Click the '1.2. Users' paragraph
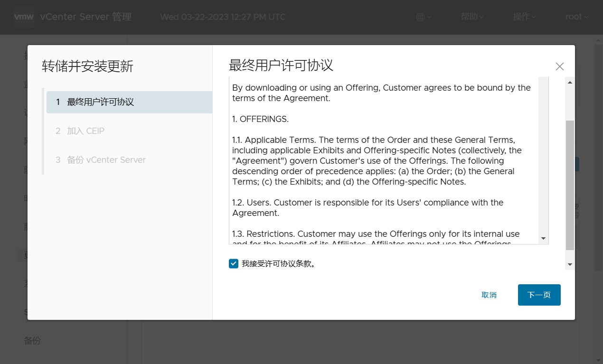 coord(368,208)
